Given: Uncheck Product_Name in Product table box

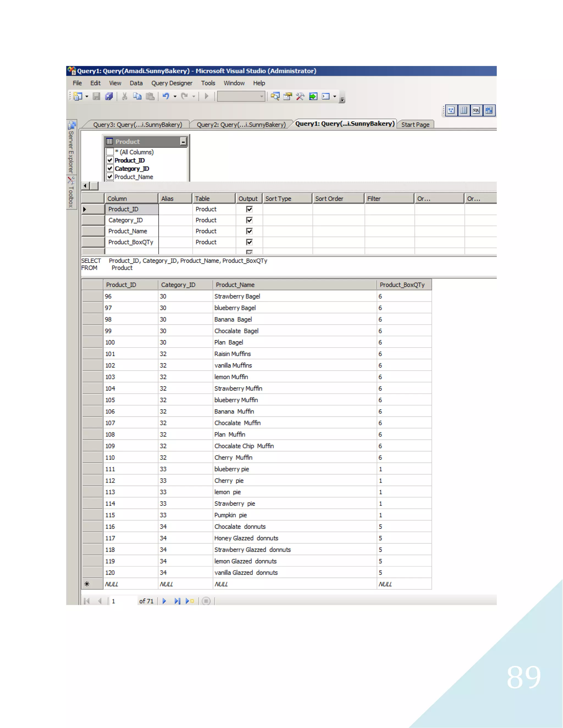Looking at the screenshot, I should point(110,177).
